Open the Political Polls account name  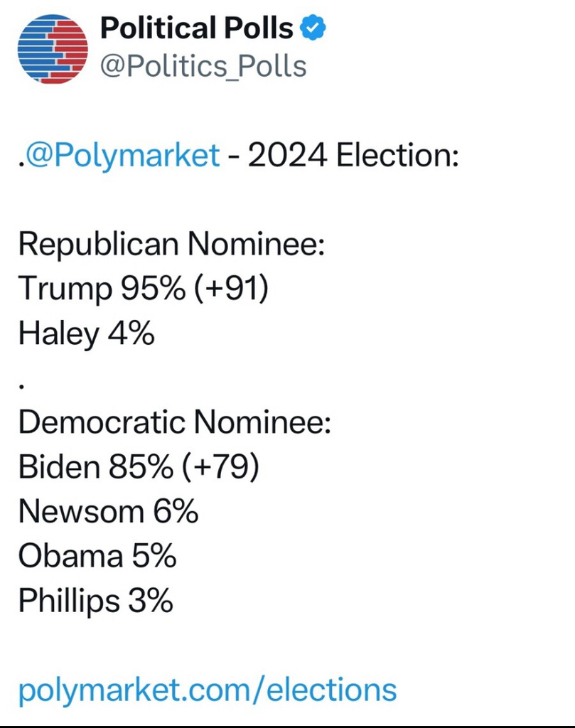(x=196, y=28)
